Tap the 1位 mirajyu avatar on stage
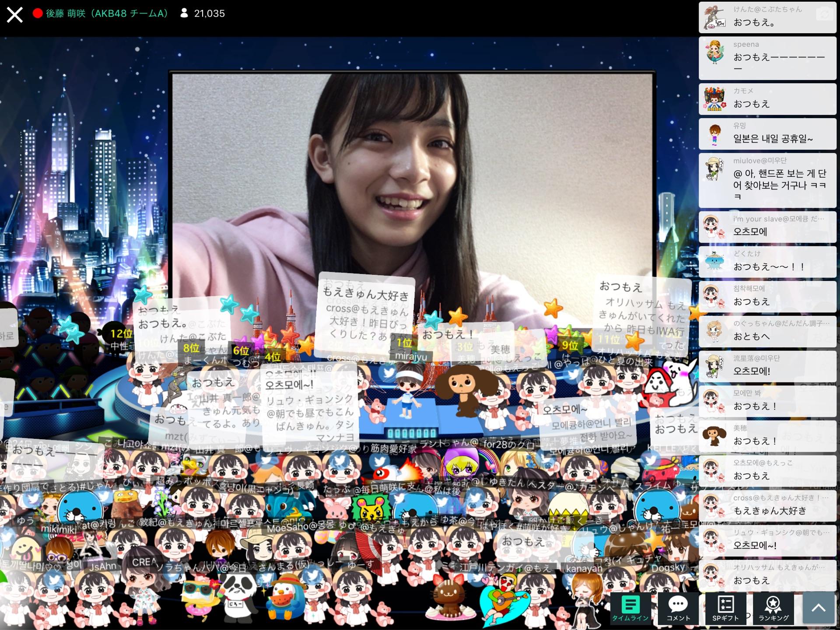Image resolution: width=840 pixels, height=630 pixels. pyautogui.click(x=408, y=391)
